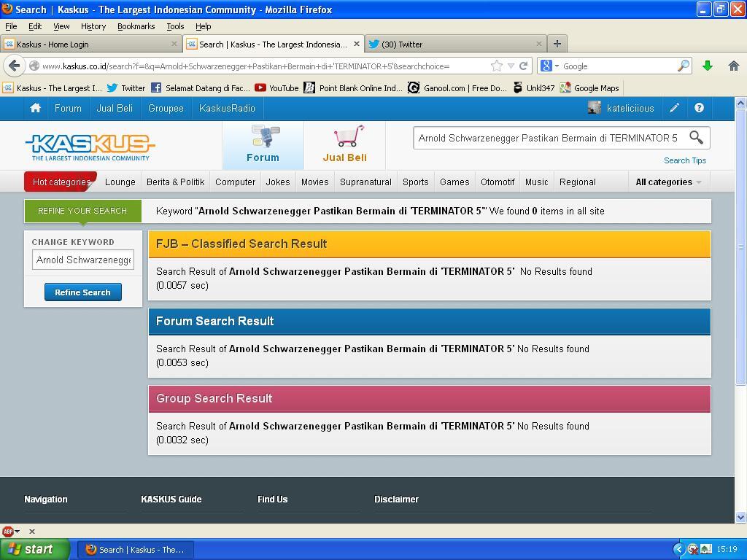747x560 pixels.
Task: Click the kateliciious username link
Action: tap(630, 108)
